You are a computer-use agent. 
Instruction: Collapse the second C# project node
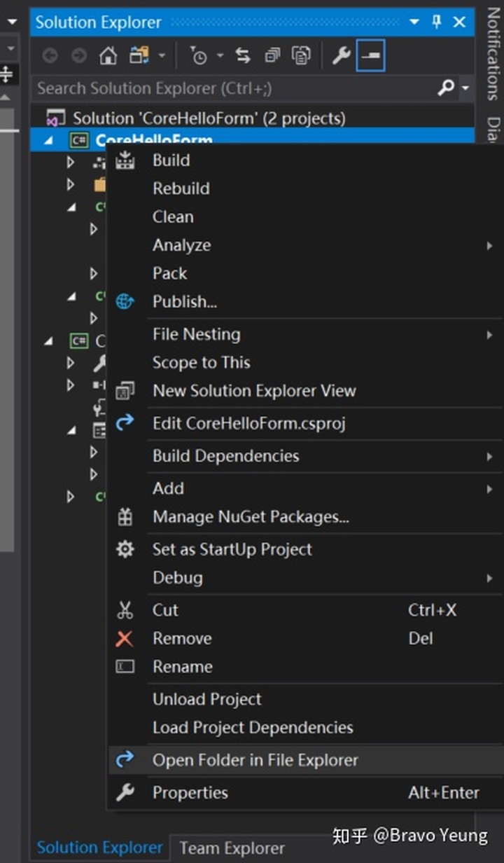coord(49,341)
